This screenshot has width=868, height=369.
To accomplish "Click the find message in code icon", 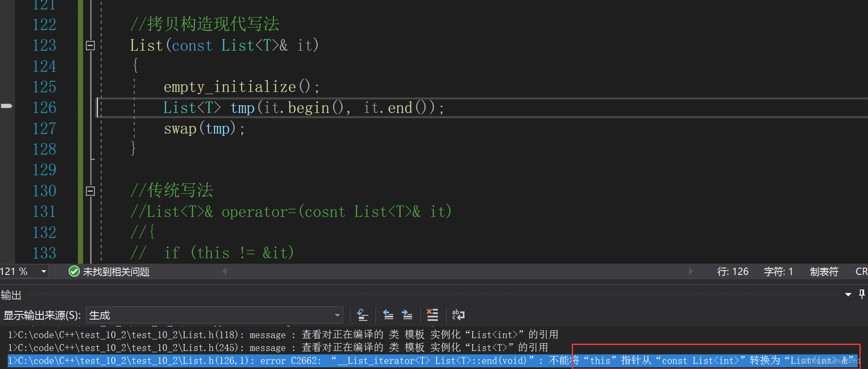I will tap(363, 315).
